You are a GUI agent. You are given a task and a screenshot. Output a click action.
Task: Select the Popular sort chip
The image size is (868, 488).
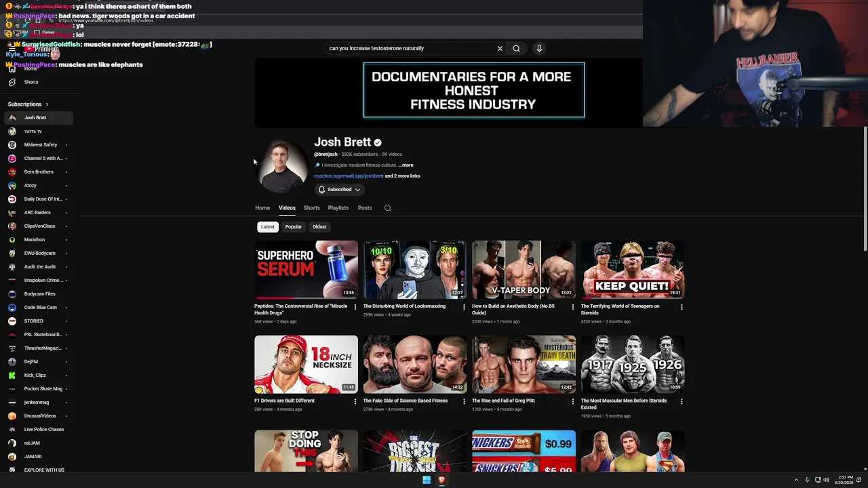tap(294, 227)
